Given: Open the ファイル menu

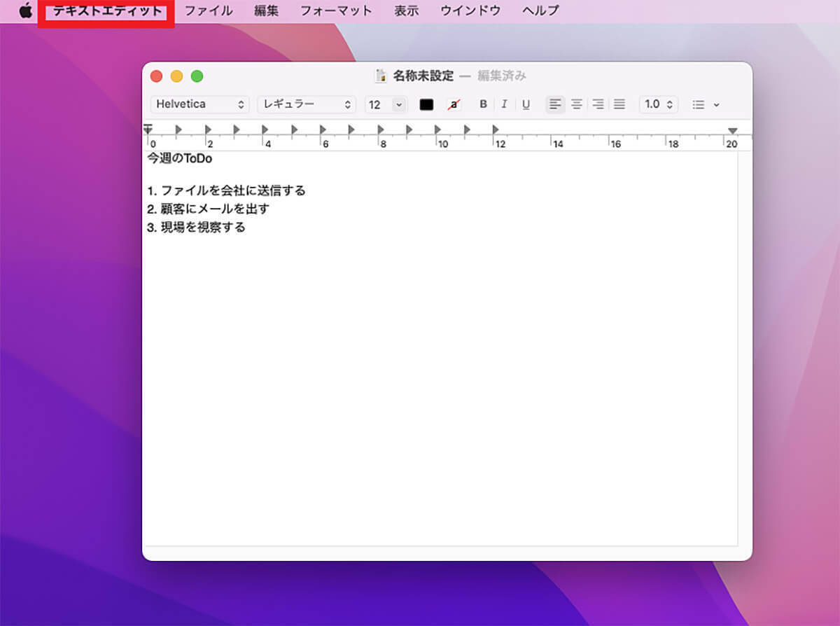Looking at the screenshot, I should point(209,11).
